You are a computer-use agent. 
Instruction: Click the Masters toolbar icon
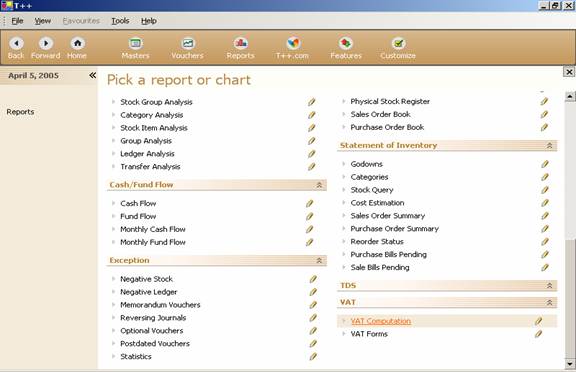(136, 43)
